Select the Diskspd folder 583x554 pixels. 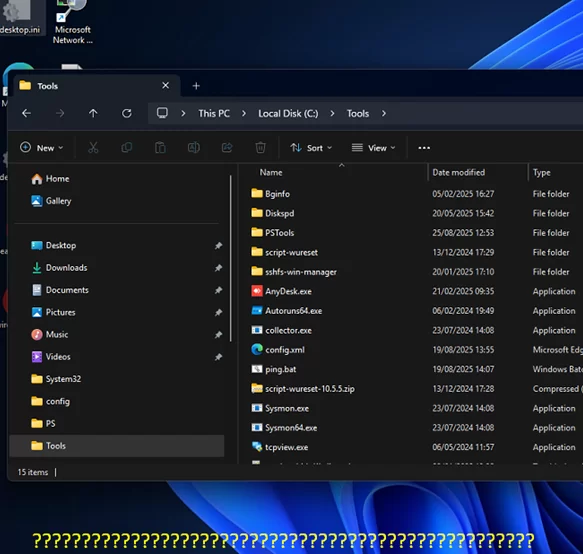[x=273, y=213]
